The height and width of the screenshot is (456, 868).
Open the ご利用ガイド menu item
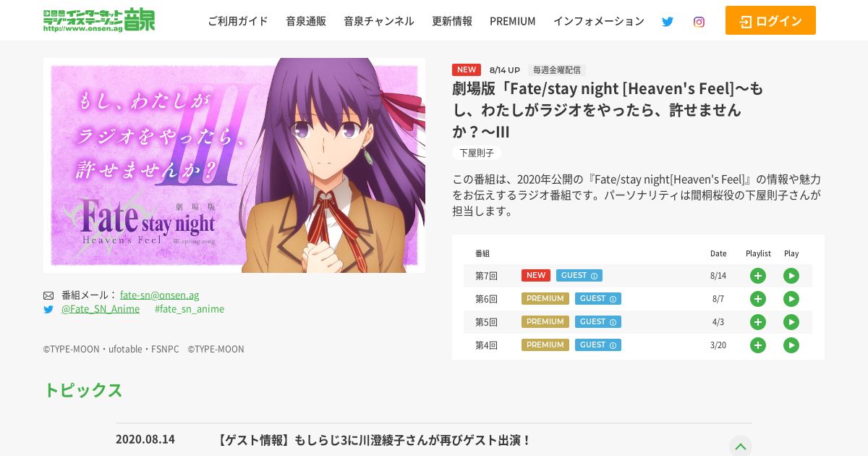tap(238, 21)
